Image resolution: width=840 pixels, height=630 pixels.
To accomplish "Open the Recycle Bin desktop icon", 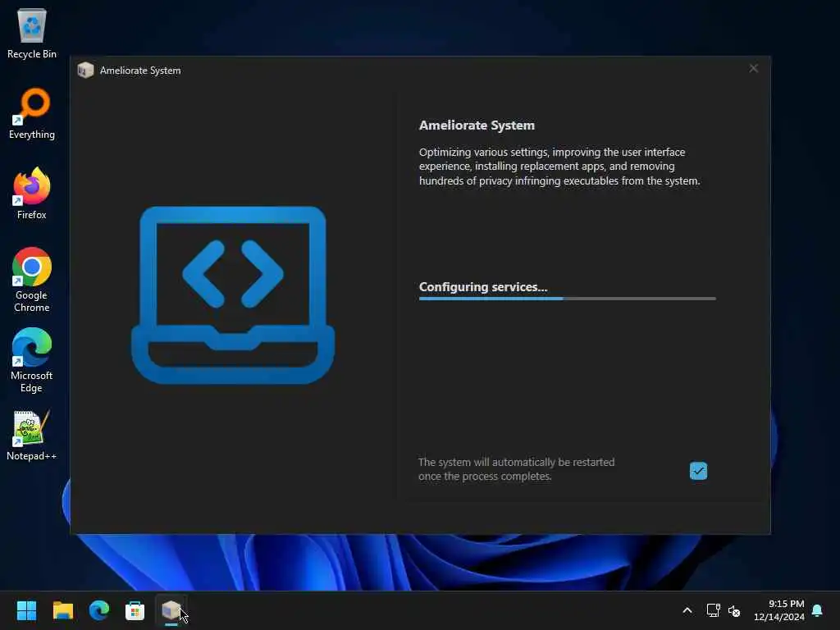I will point(32,33).
